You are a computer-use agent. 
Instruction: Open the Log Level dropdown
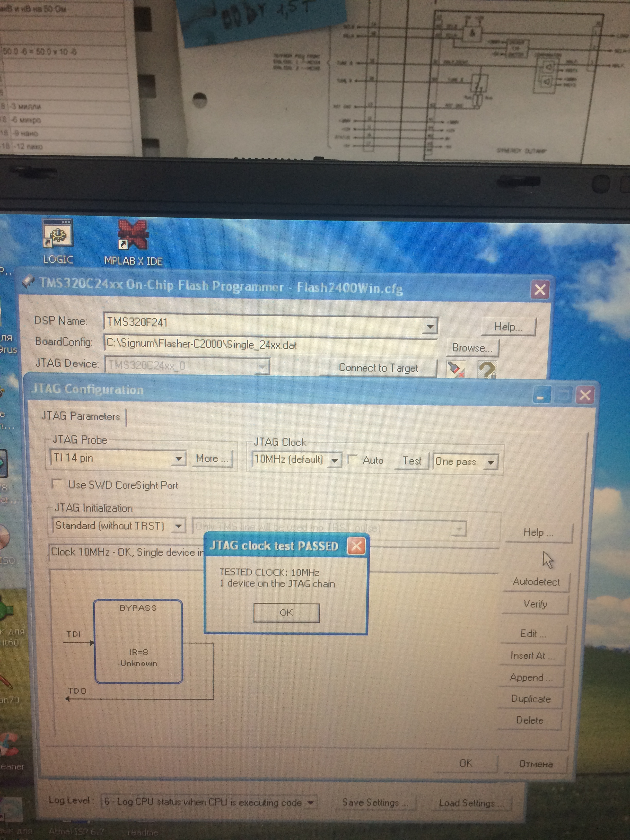(x=311, y=802)
